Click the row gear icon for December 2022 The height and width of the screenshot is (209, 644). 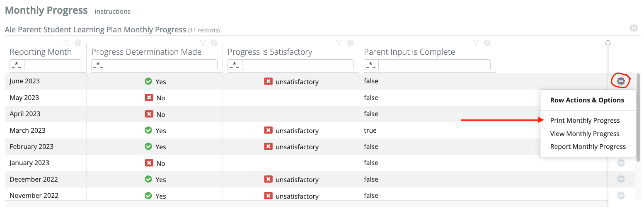(620, 179)
